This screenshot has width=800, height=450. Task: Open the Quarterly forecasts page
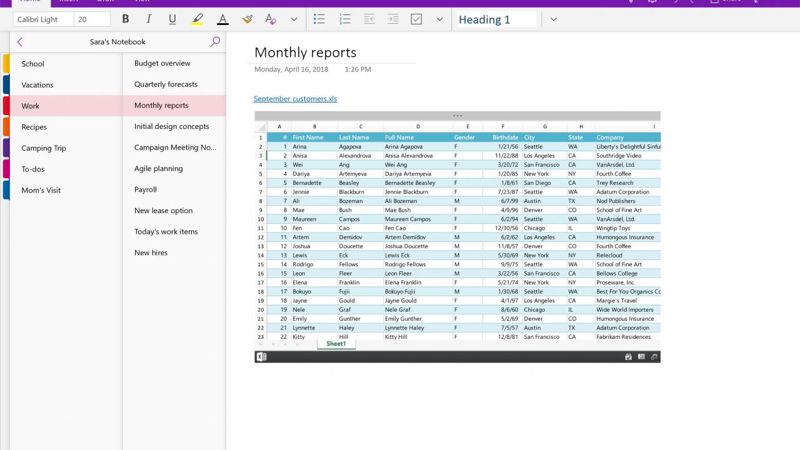coord(174,84)
